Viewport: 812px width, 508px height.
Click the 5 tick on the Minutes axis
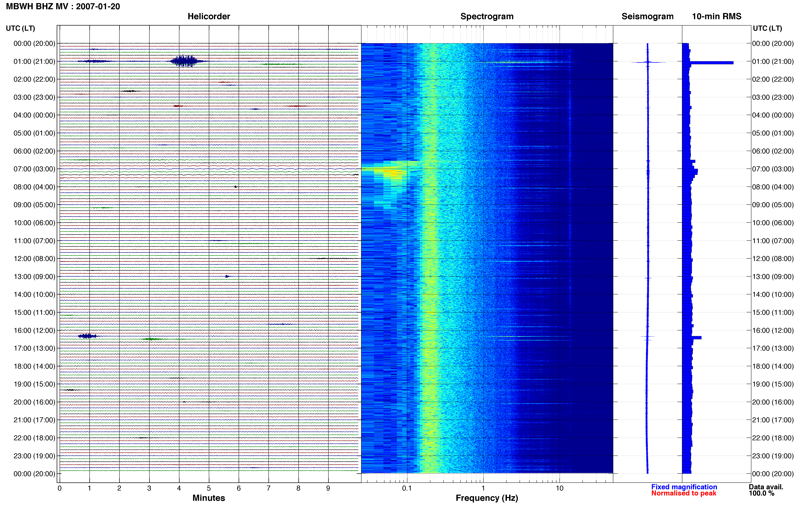click(209, 488)
